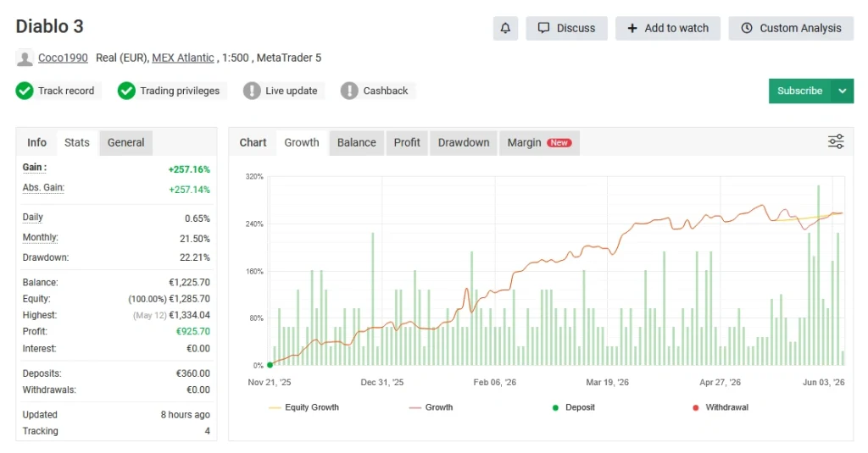The width and height of the screenshot is (868, 453).
Task: Click the Cashback warning icon
Action: click(349, 91)
